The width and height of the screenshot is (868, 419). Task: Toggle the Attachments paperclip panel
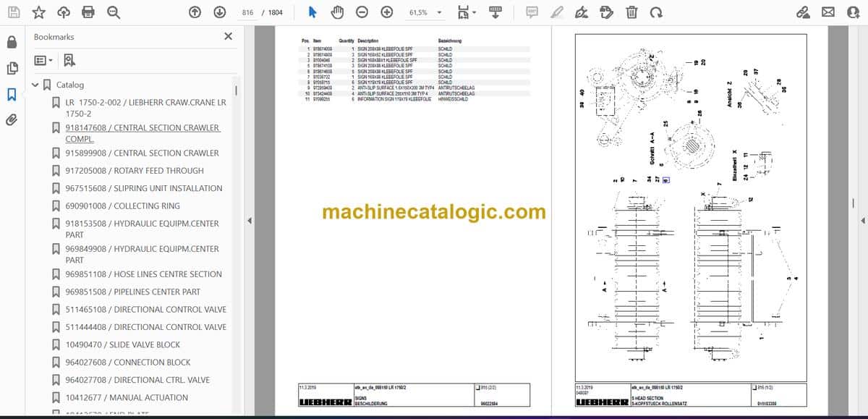[12, 119]
